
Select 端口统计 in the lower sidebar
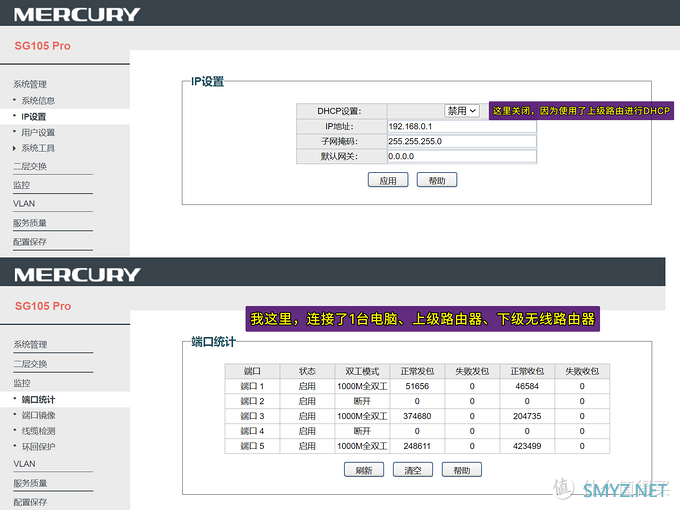coord(39,399)
